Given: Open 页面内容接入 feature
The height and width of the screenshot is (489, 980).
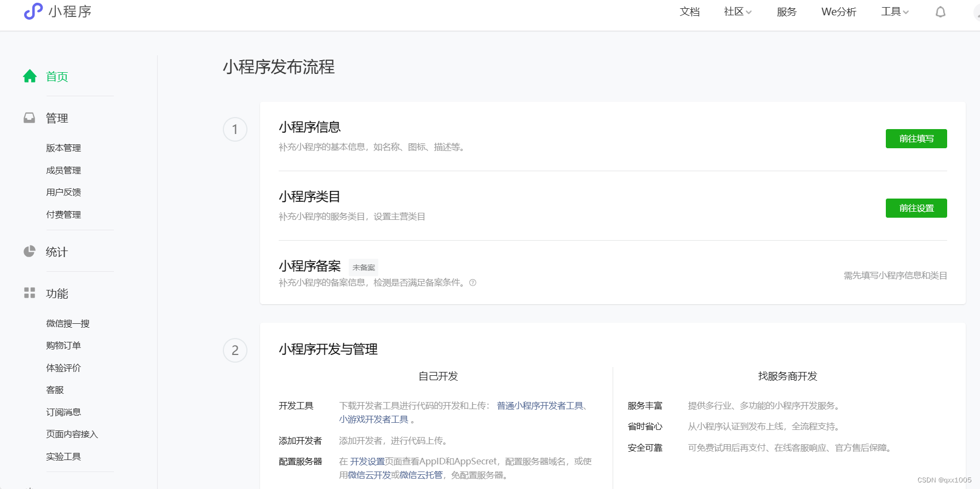Looking at the screenshot, I should coord(72,434).
